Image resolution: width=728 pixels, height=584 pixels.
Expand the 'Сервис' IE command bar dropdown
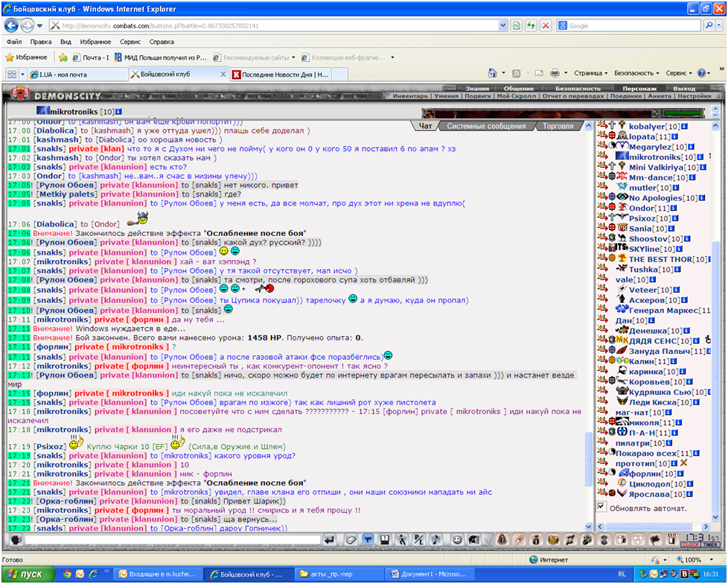point(679,73)
